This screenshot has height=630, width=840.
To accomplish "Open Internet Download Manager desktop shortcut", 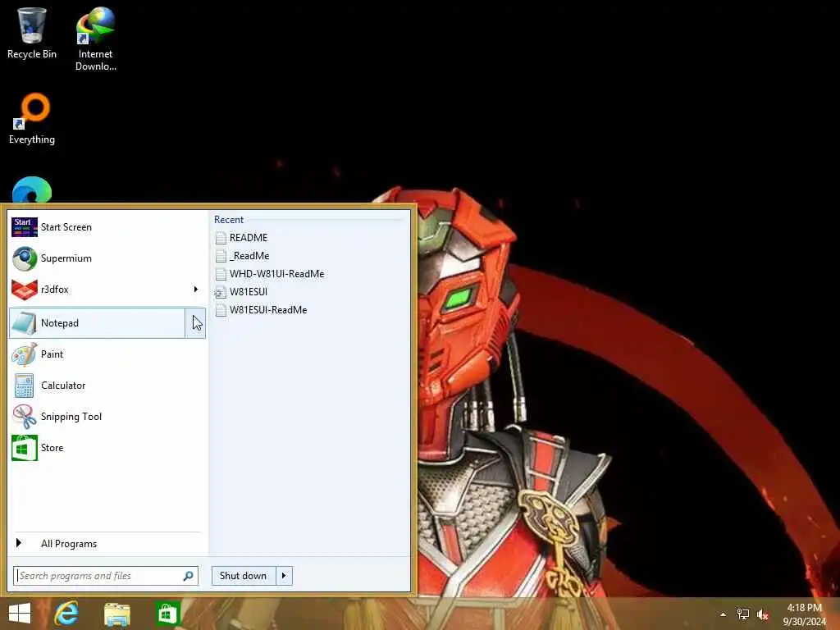I will pyautogui.click(x=95, y=39).
